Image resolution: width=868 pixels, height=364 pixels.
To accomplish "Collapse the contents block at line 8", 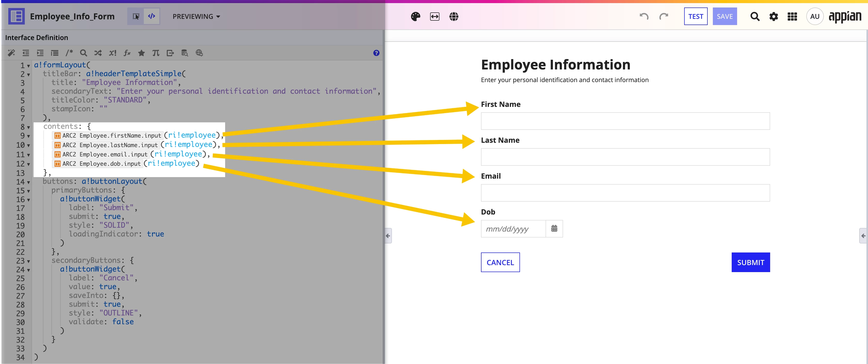I will pyautogui.click(x=29, y=128).
